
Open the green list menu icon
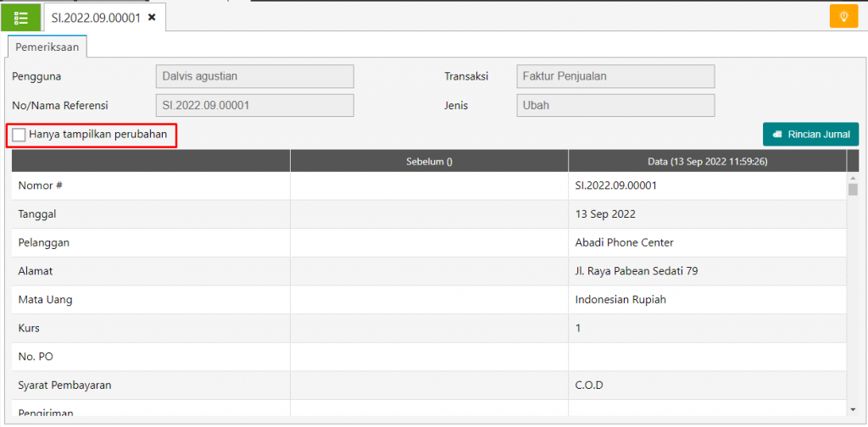20,17
